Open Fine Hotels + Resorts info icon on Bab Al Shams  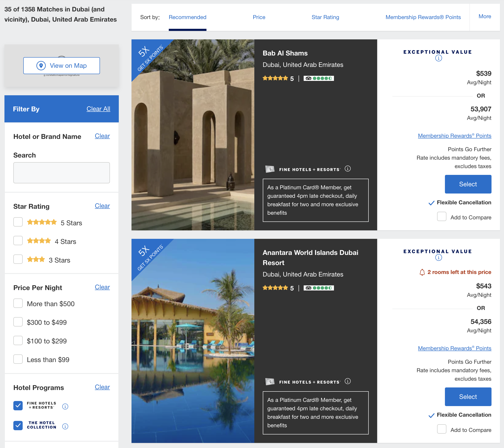348,169
